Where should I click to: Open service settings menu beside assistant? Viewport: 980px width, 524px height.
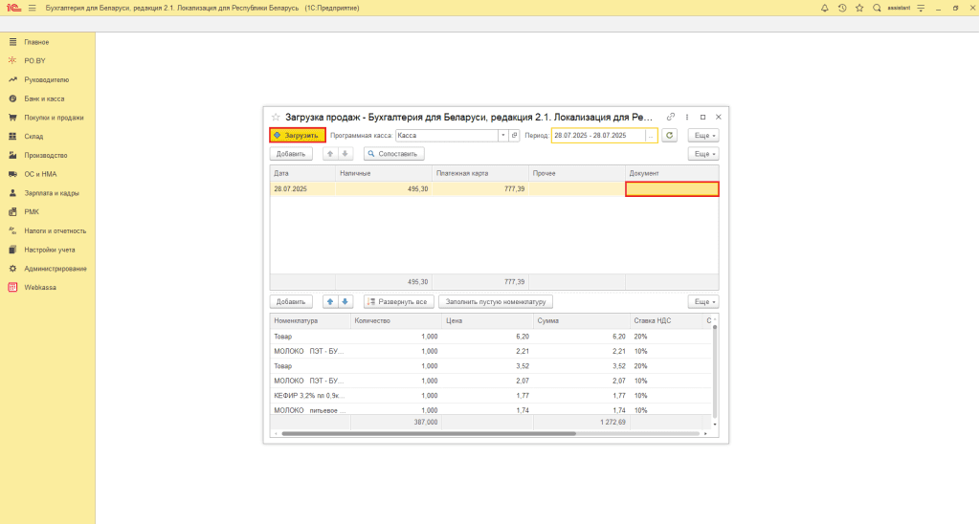[921, 8]
